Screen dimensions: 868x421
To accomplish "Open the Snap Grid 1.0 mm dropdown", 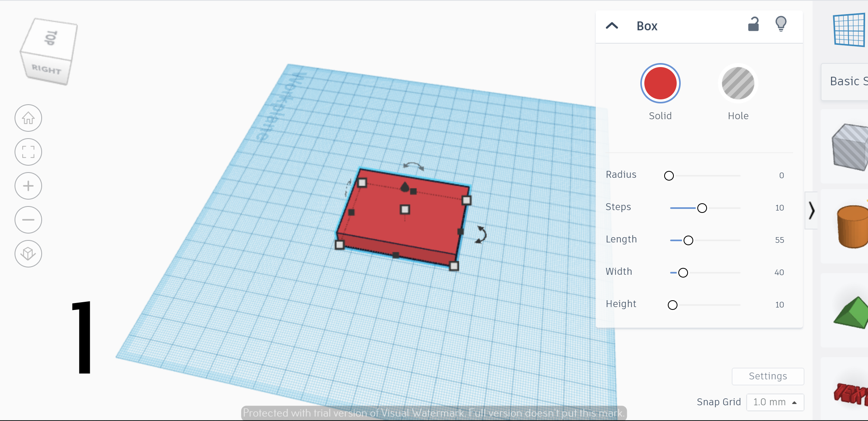I will [775, 402].
